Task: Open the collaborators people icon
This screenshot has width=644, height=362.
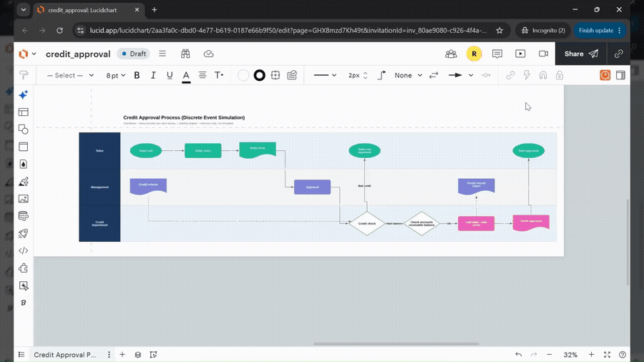Action: (x=451, y=54)
